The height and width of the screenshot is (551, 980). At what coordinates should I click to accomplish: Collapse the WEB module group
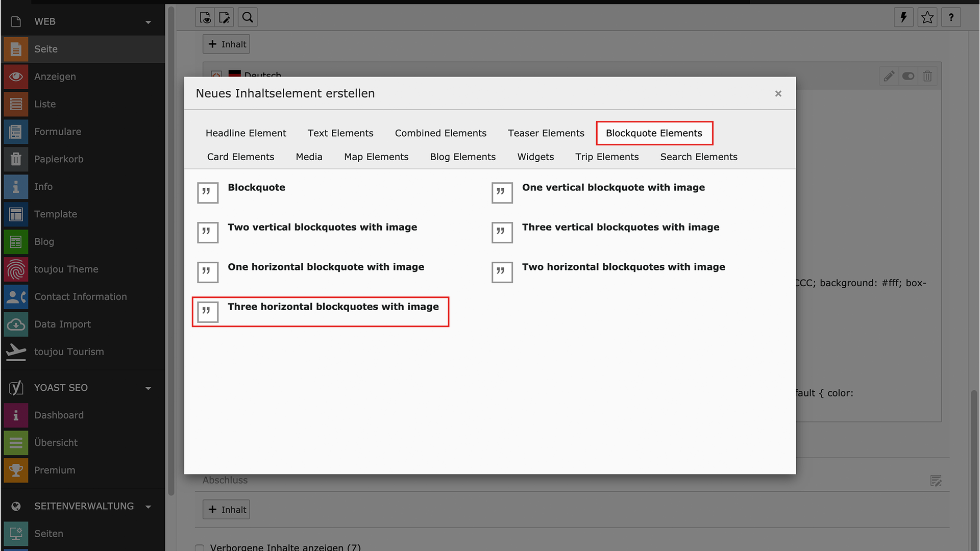coord(148,22)
